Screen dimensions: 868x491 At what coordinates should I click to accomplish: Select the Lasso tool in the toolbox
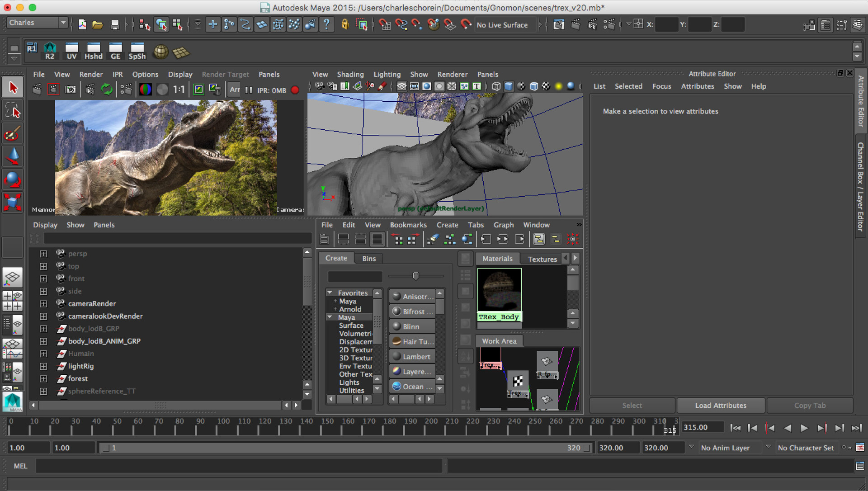pyautogui.click(x=12, y=110)
